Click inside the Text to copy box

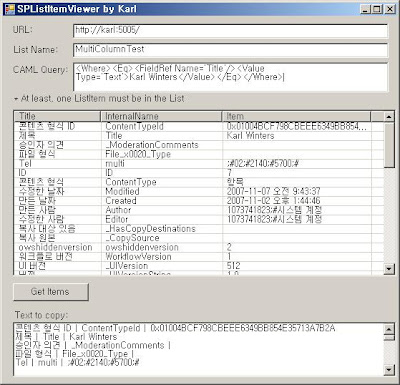199,349
